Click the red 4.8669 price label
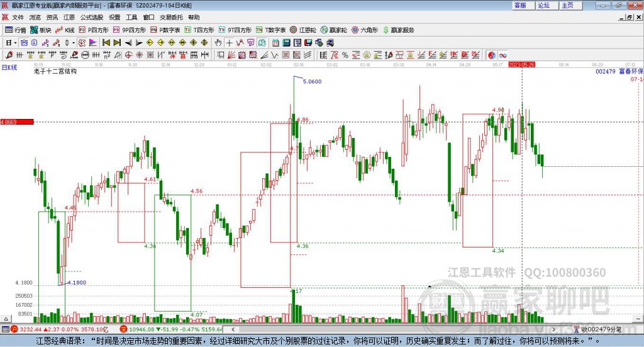The width and height of the screenshot is (644, 347). [x=17, y=122]
